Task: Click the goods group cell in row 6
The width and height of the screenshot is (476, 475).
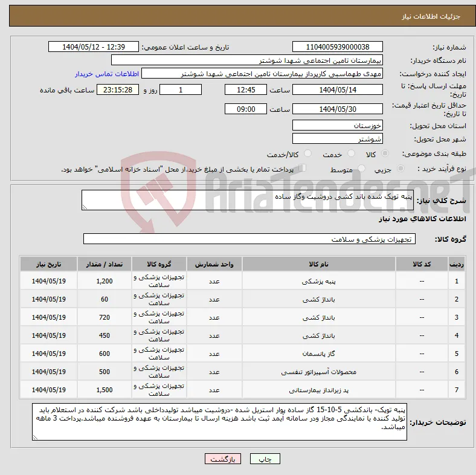Action: click(159, 372)
